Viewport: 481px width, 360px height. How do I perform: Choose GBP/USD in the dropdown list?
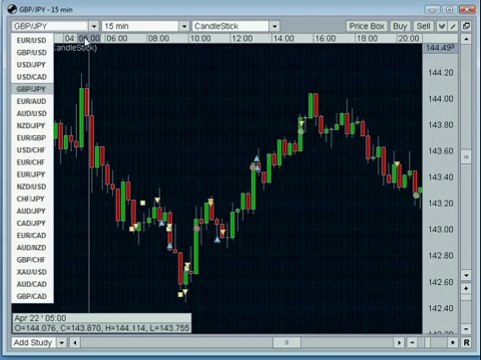pyautogui.click(x=32, y=53)
